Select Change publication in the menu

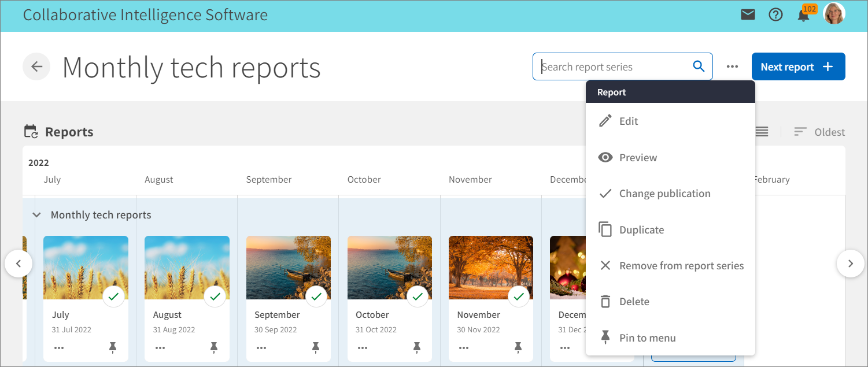664,194
